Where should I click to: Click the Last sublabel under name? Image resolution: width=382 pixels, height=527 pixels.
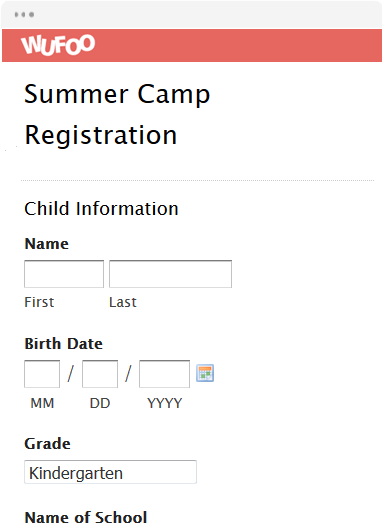[123, 302]
